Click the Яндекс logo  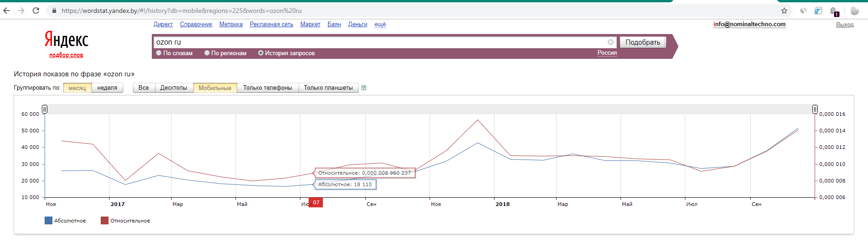(66, 40)
